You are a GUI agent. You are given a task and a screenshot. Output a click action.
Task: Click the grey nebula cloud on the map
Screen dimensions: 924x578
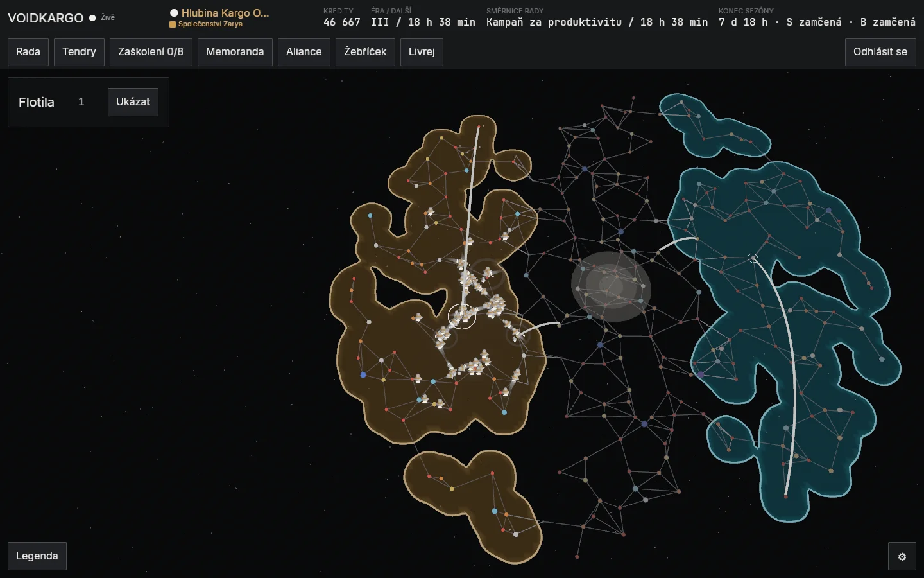(x=611, y=286)
